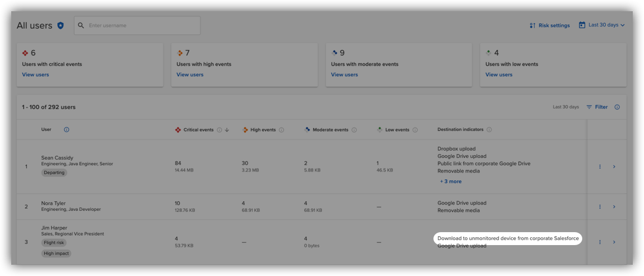Click the Enter username search field
Image resolution: width=644 pixels, height=276 pixels.
point(142,25)
